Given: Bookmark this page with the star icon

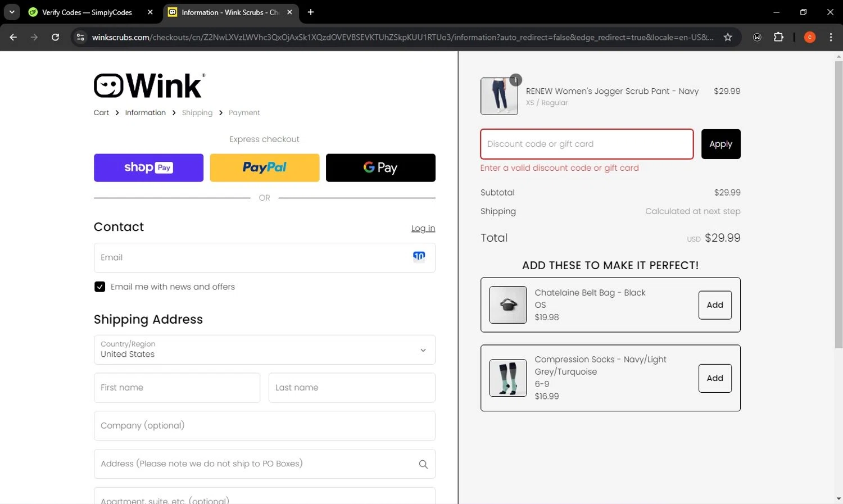Looking at the screenshot, I should [728, 37].
